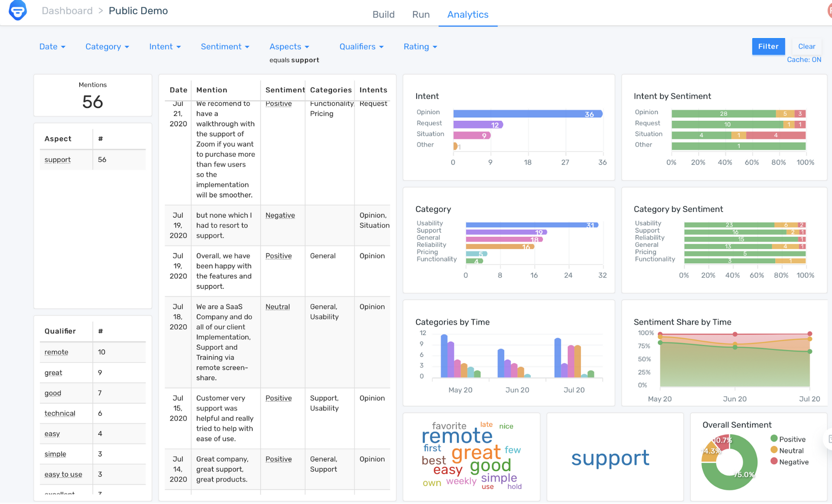The width and height of the screenshot is (832, 504).
Task: Click the user avatar icon at top right
Action: (829, 10)
